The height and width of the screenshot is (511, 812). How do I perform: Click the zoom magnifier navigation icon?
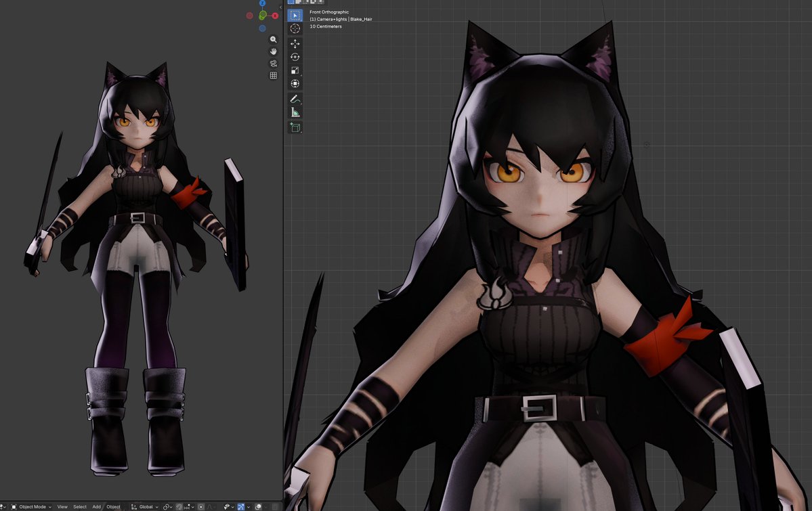click(x=274, y=39)
